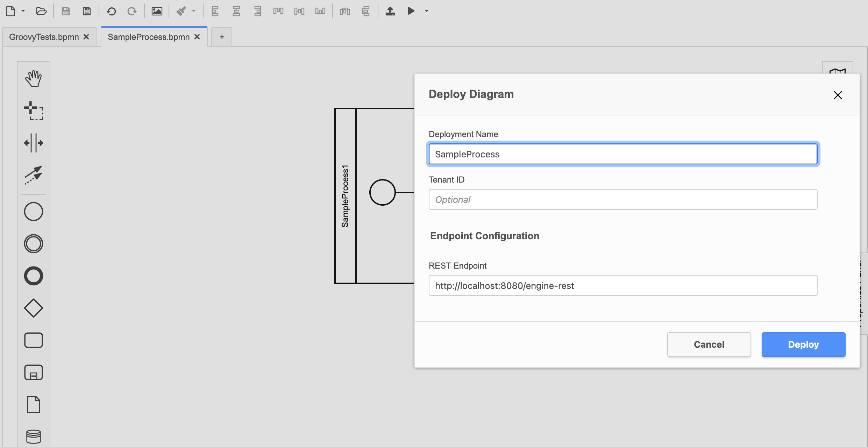Click the deploy upload toolbar icon
The width and height of the screenshot is (868, 447).
point(390,11)
